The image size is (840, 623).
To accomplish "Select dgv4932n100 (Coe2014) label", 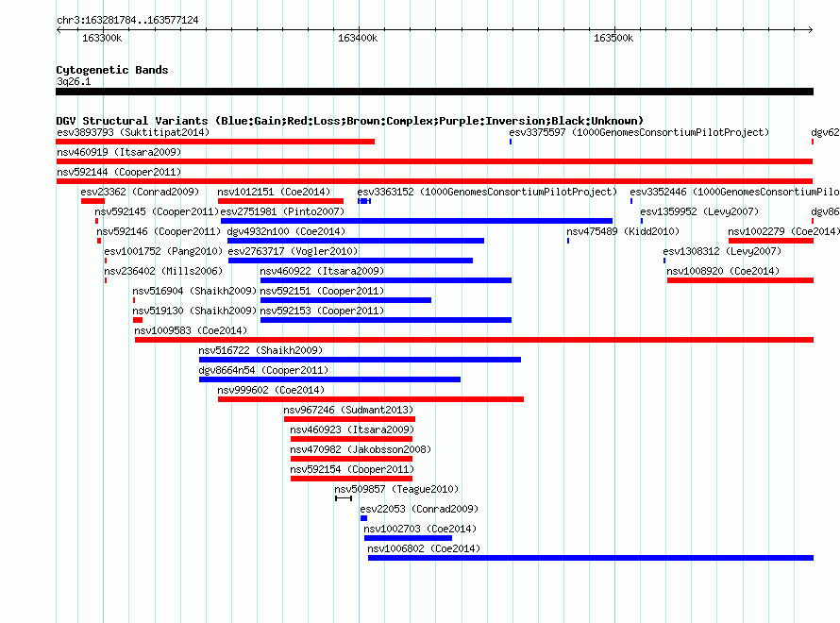I will [286, 231].
